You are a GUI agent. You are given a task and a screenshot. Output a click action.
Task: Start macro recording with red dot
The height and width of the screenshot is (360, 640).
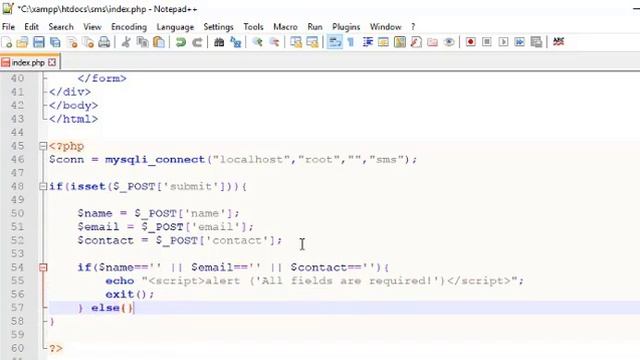471,42
